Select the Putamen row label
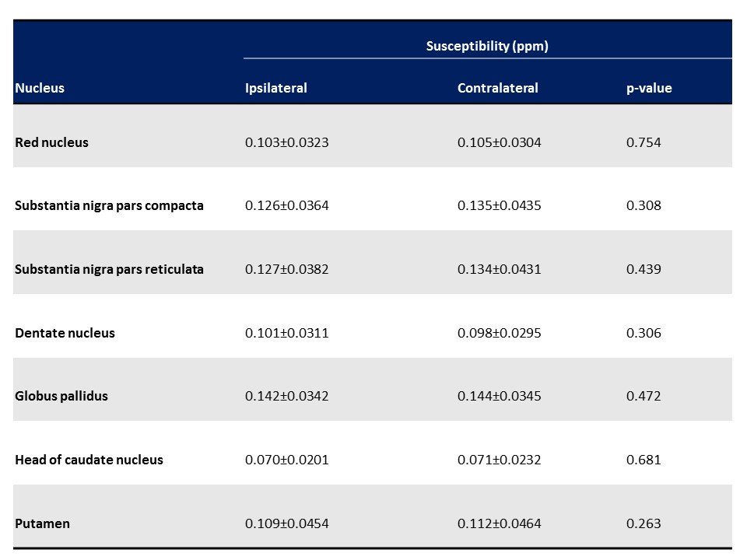This screenshot has width=747, height=560. tap(42, 523)
